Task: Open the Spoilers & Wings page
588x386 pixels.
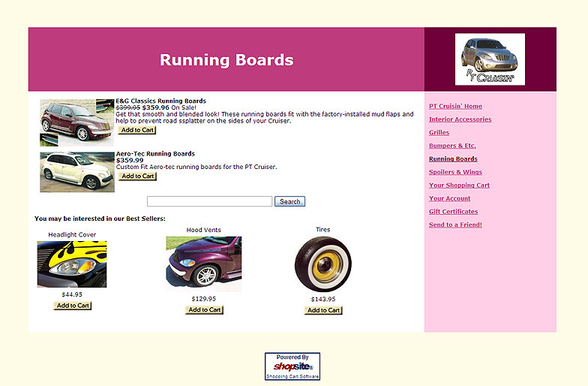Action: point(455,172)
